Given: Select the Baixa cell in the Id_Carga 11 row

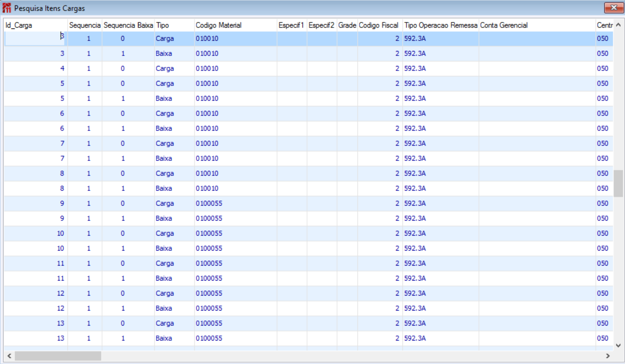Looking at the screenshot, I should coord(174,278).
